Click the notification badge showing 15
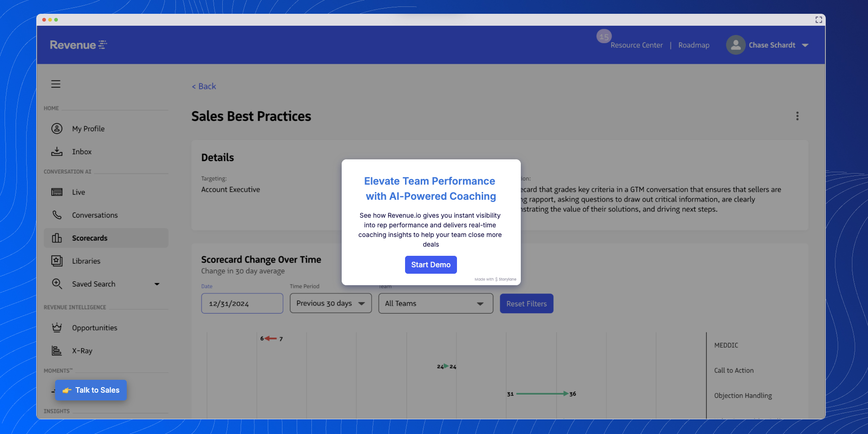The image size is (868, 434). 603,36
